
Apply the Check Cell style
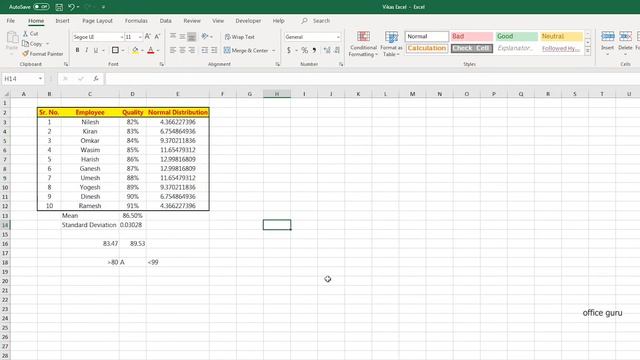(x=471, y=48)
